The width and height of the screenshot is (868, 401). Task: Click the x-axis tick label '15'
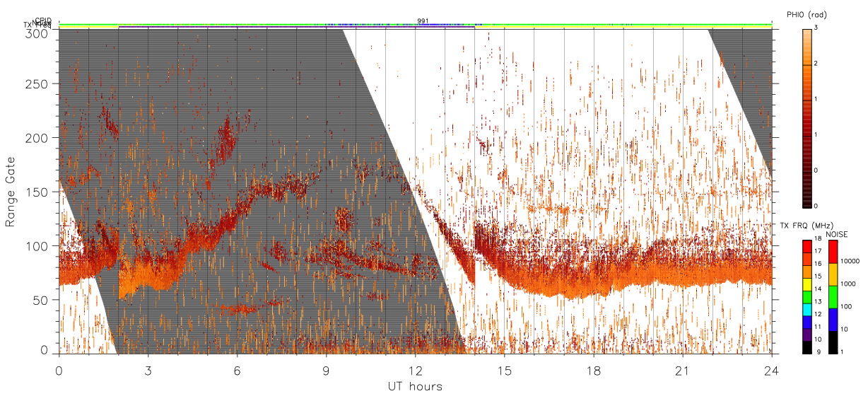click(505, 371)
